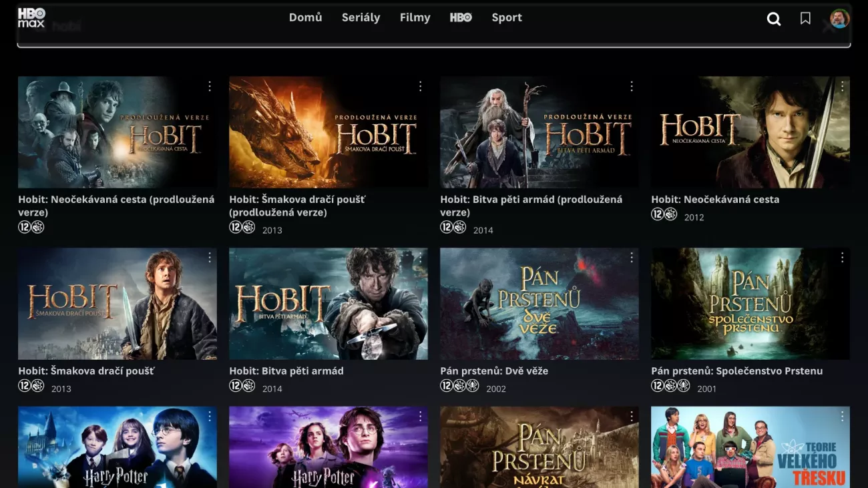Switch to the Seriály section
The height and width of the screenshot is (488, 868).
tap(361, 18)
